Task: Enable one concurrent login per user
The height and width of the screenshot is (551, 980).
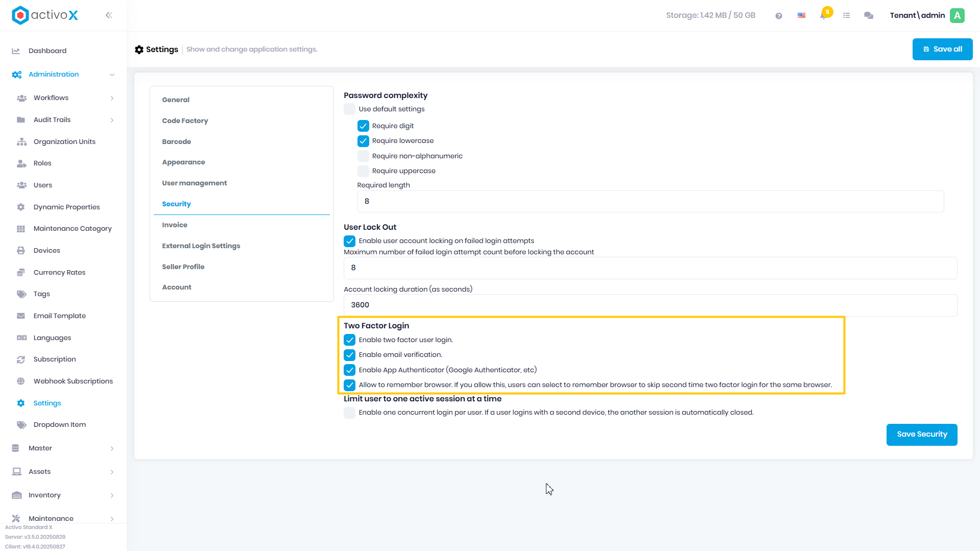Action: 349,413
